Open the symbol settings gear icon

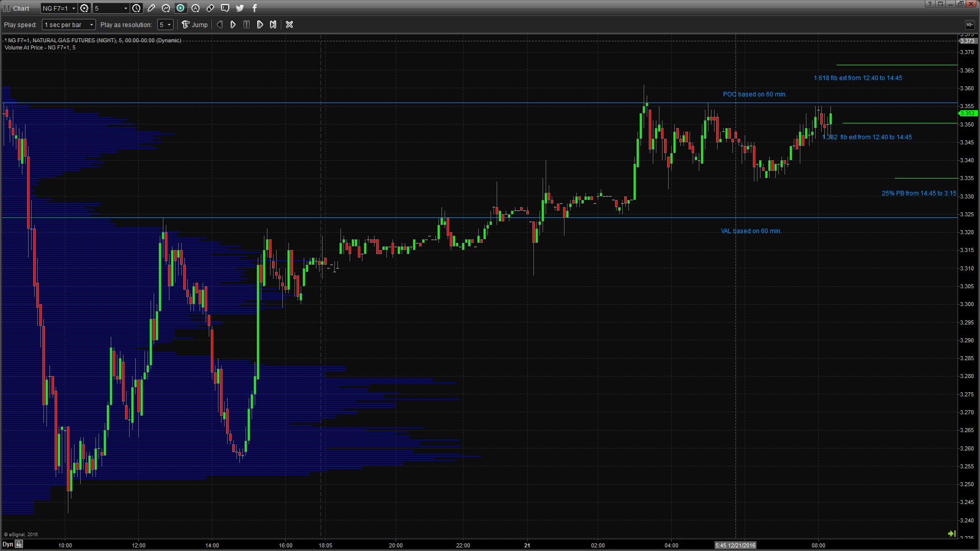click(85, 8)
